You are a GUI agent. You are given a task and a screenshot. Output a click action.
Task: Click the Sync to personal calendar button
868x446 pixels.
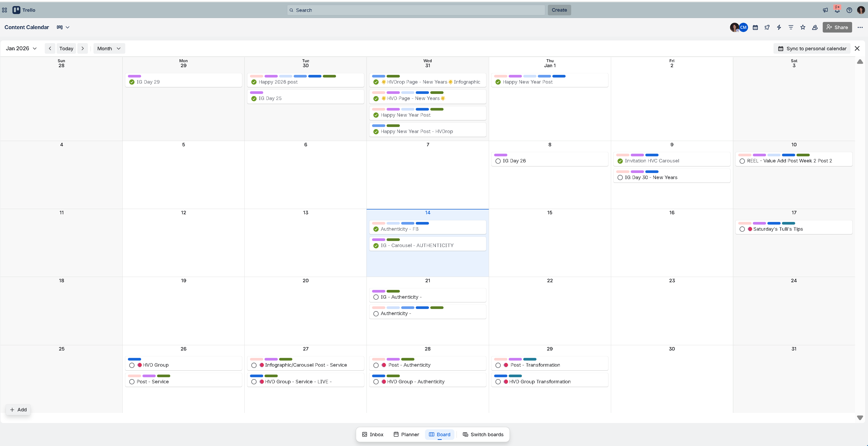pos(812,48)
